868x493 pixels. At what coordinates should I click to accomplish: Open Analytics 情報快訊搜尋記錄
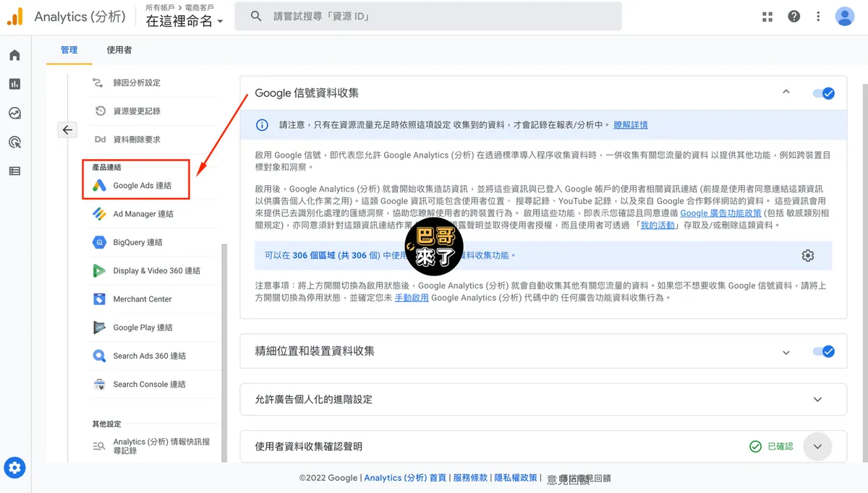161,446
